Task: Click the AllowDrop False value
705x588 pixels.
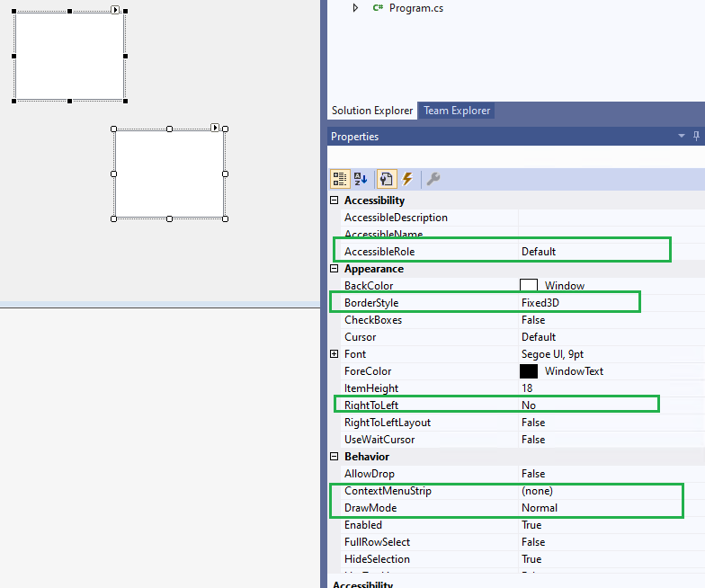Action: (533, 474)
